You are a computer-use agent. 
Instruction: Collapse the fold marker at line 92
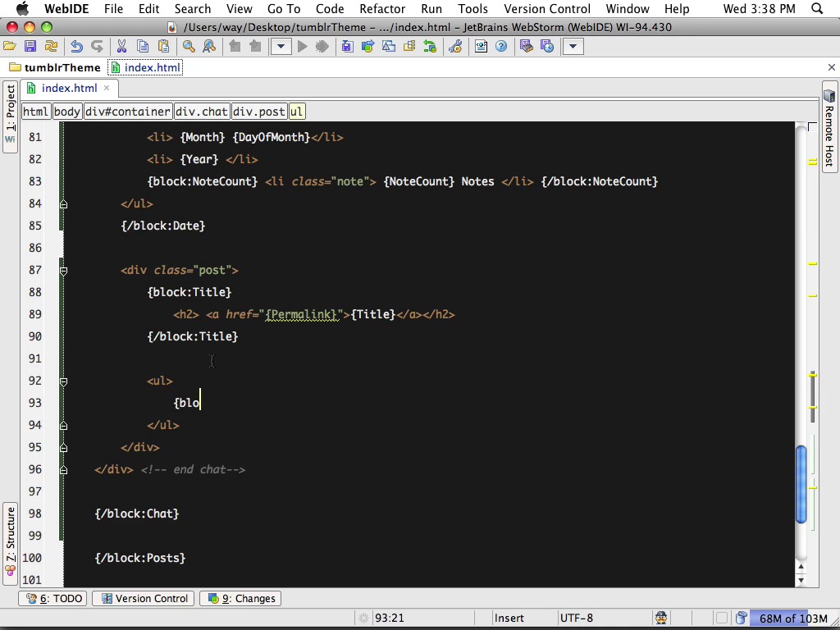pos(63,381)
